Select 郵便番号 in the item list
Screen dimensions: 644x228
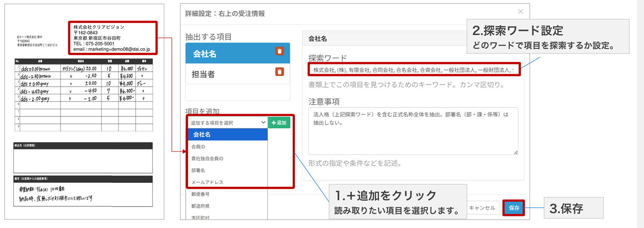tap(228, 194)
